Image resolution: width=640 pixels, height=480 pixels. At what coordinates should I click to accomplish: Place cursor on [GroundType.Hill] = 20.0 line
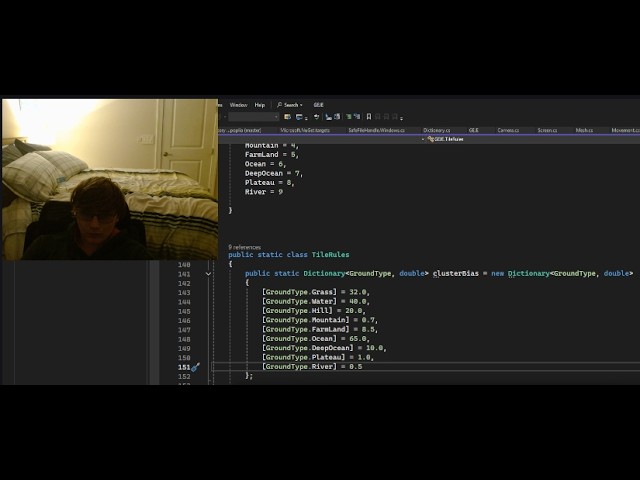313,311
